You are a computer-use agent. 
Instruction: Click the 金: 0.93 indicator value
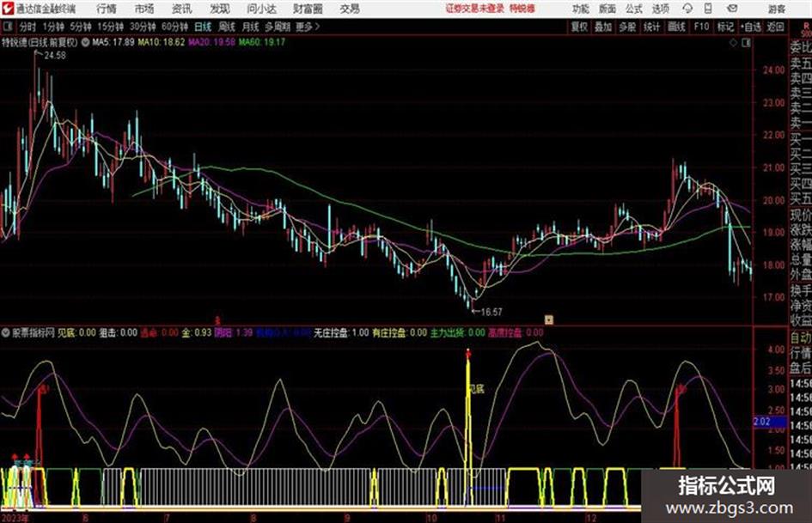click(197, 332)
